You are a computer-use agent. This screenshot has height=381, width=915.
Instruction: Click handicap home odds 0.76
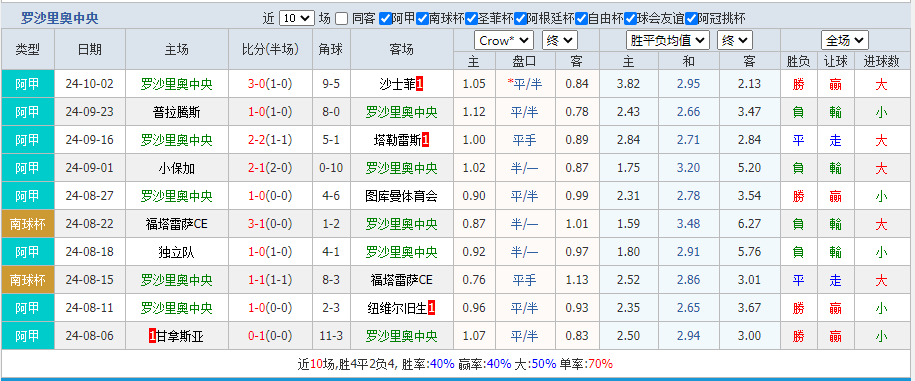[474, 280]
